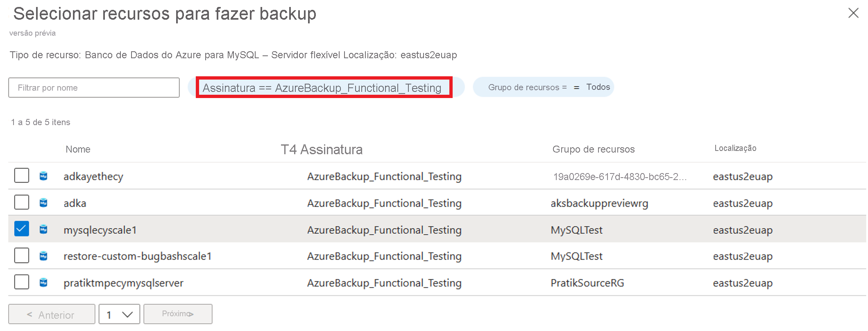This screenshot has height=331, width=868.
Task: Click the MySQL icon beside adkayethecy
Action: pyautogui.click(x=43, y=176)
